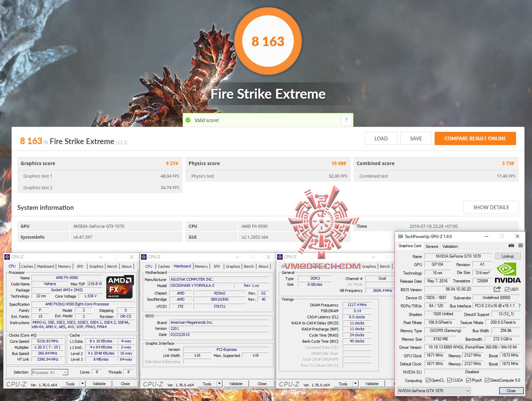
Task: Open Memory tab in Mainboard CPU-Z window
Action: click(201, 266)
